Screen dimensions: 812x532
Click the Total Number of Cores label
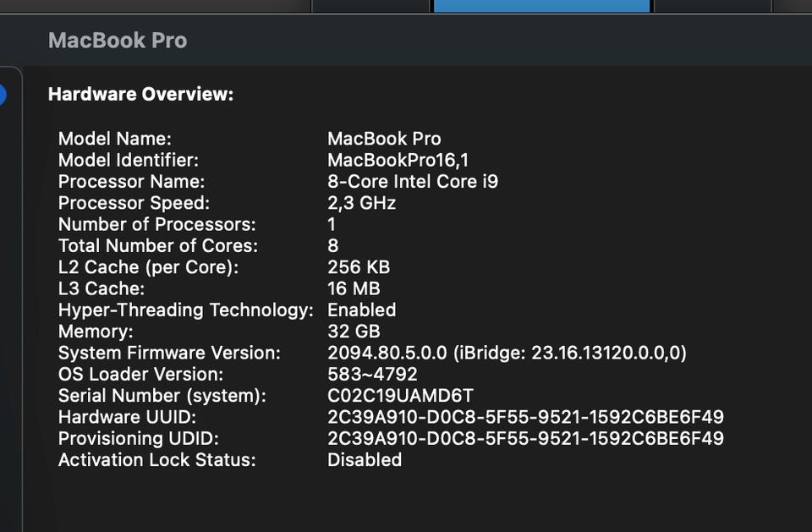[158, 245]
